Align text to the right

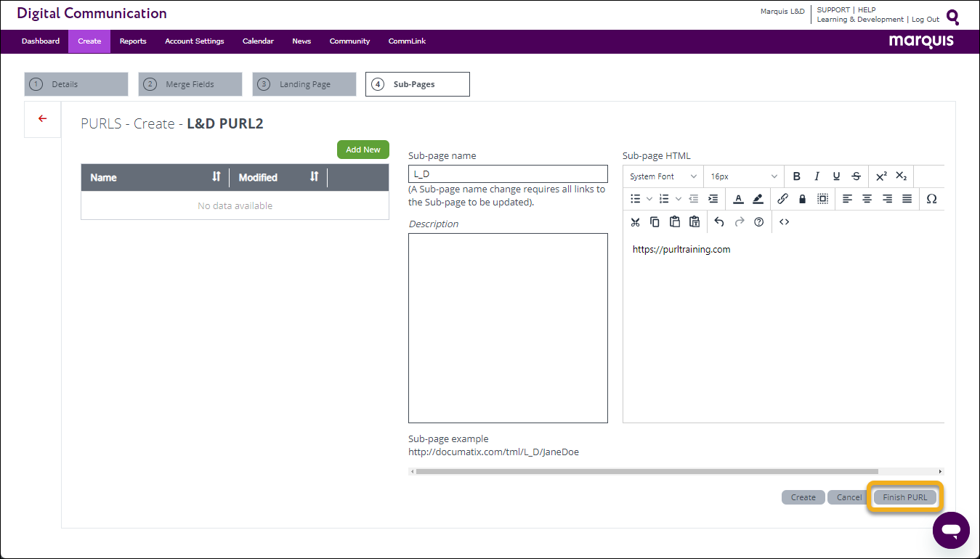887,199
